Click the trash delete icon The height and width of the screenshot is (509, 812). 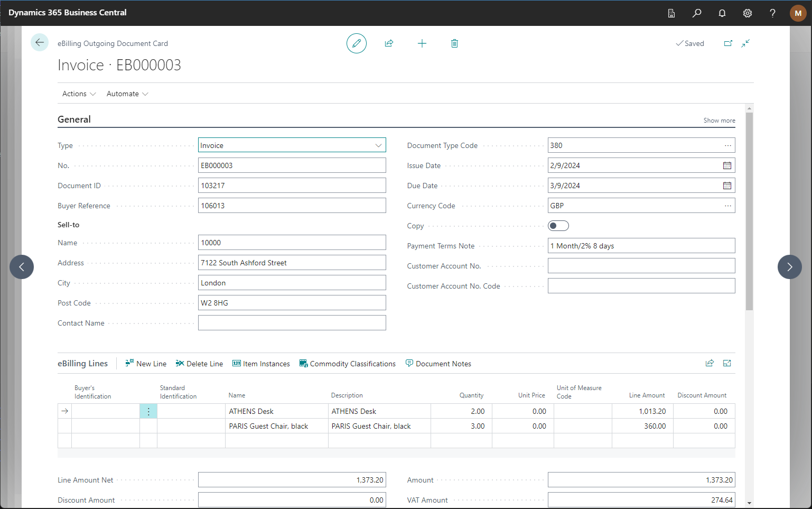(454, 43)
